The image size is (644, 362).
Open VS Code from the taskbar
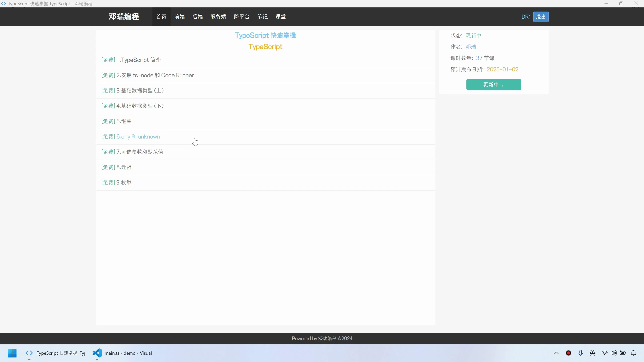click(x=97, y=353)
